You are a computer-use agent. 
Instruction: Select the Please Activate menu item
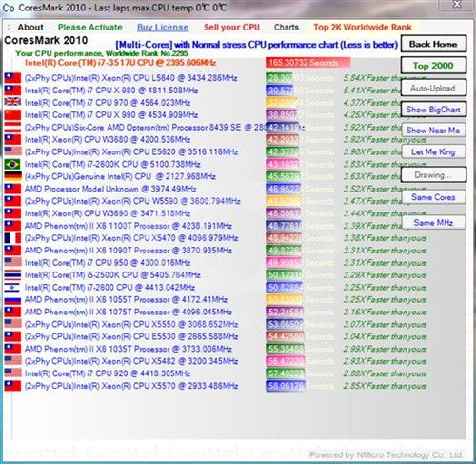coord(90,28)
